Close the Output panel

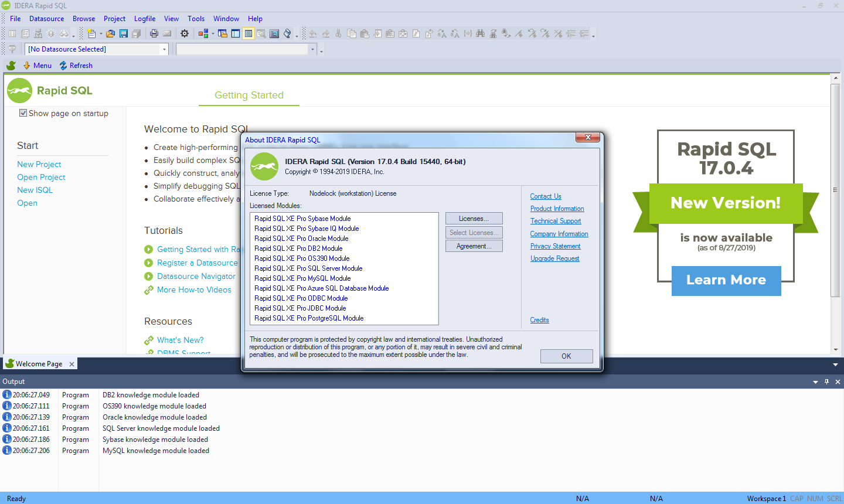tap(838, 382)
